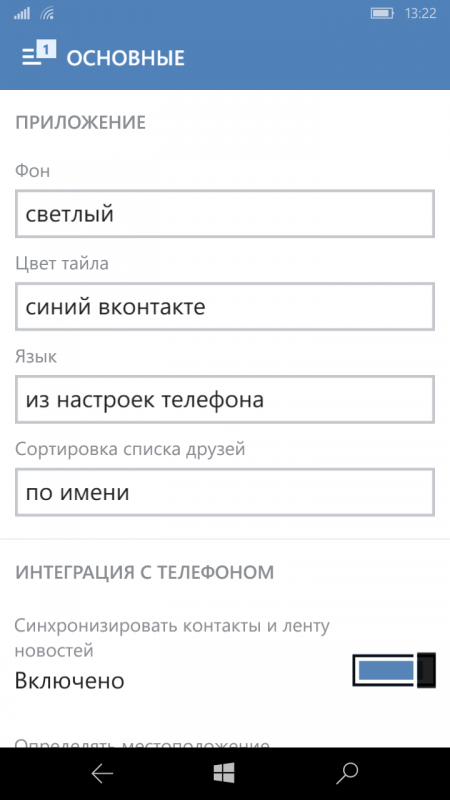
Task: Open the Цвет тайла dropdown showing синий вконтакте
Action: coord(225,307)
